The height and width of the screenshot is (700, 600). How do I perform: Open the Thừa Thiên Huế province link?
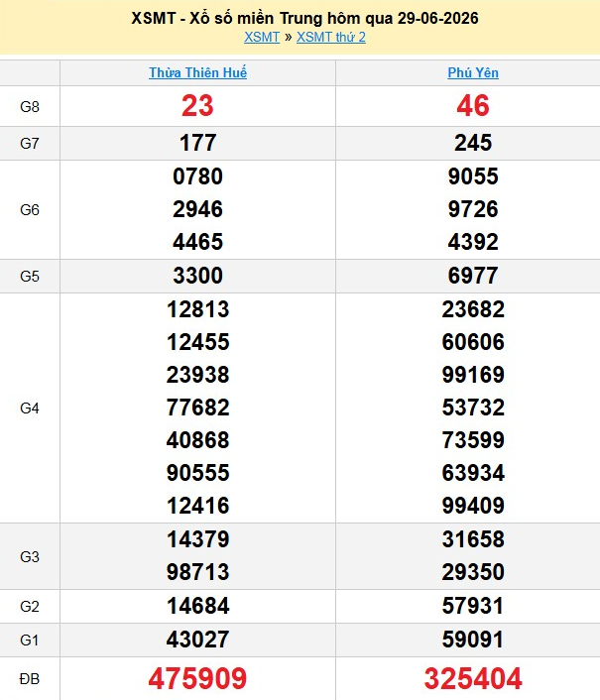[197, 72]
